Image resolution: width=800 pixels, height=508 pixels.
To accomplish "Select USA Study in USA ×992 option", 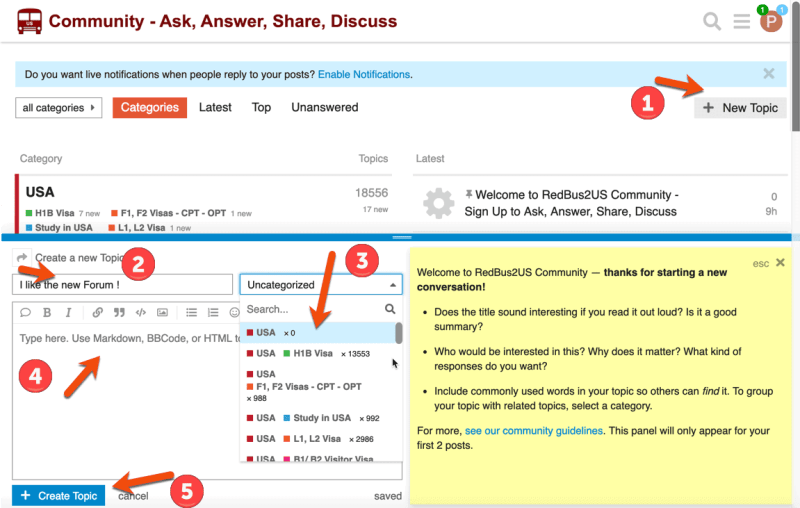I will [x=318, y=418].
